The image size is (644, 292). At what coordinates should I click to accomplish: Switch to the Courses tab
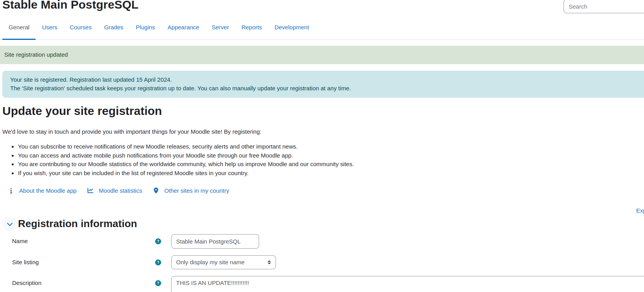tap(80, 27)
